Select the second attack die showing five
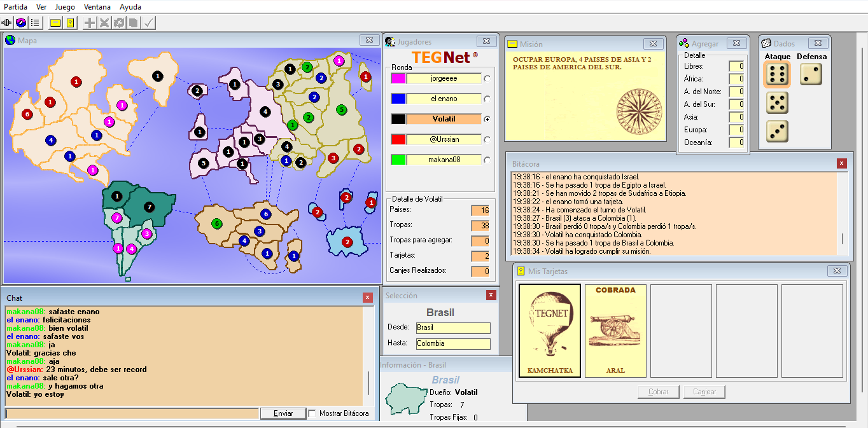The height and width of the screenshot is (428, 868). tap(777, 103)
